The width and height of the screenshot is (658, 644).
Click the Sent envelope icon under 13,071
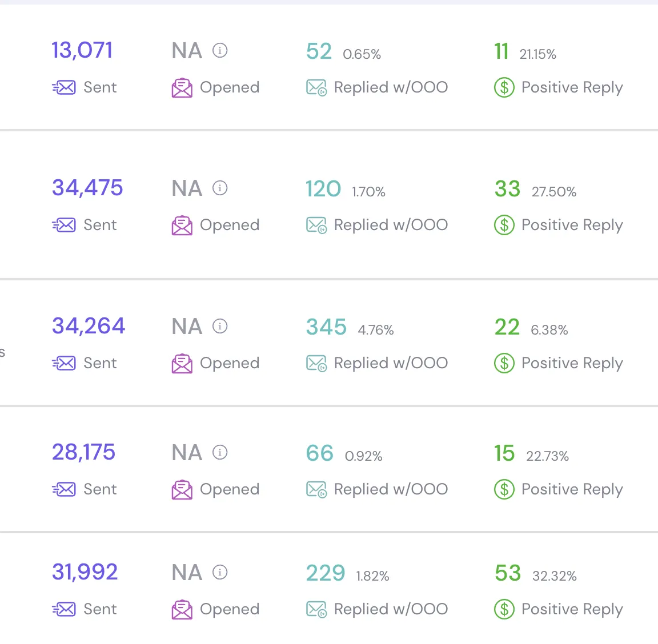point(64,87)
